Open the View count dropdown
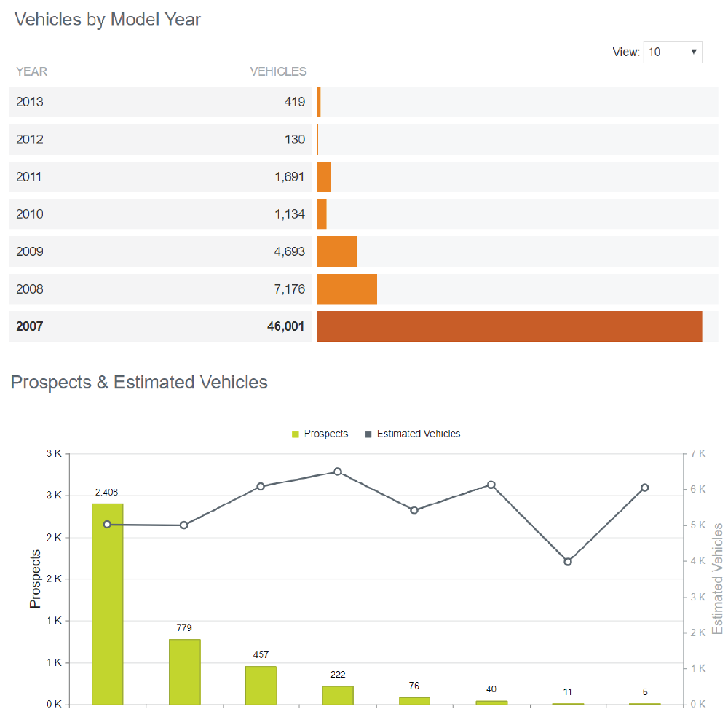Image resolution: width=728 pixels, height=723 pixels. [x=672, y=52]
